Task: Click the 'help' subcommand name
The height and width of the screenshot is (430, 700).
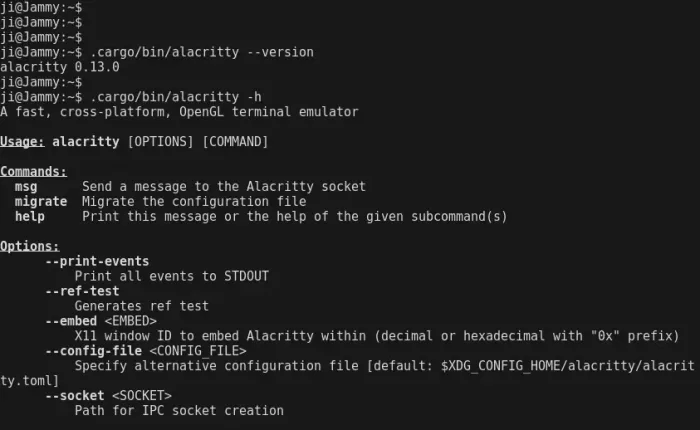Action: pos(30,217)
